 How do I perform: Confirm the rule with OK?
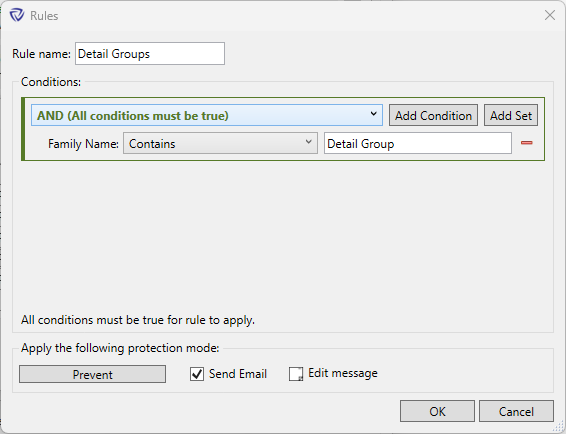[x=437, y=411]
